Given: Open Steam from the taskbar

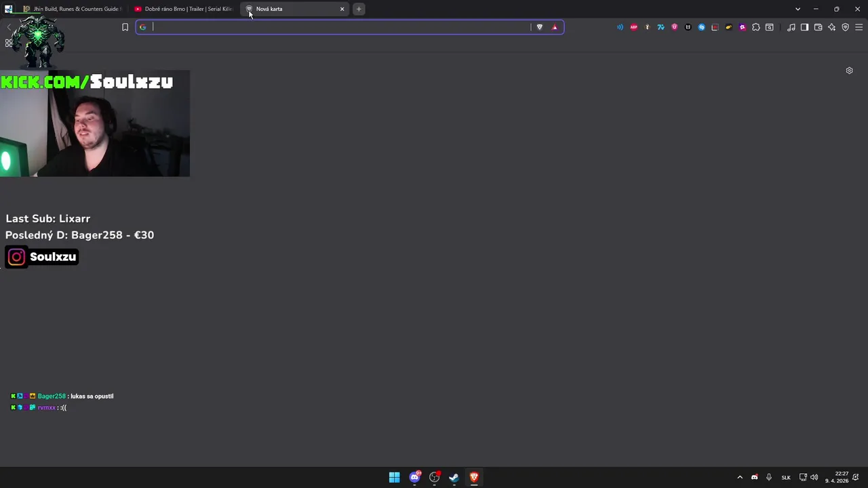Looking at the screenshot, I should pos(454,477).
